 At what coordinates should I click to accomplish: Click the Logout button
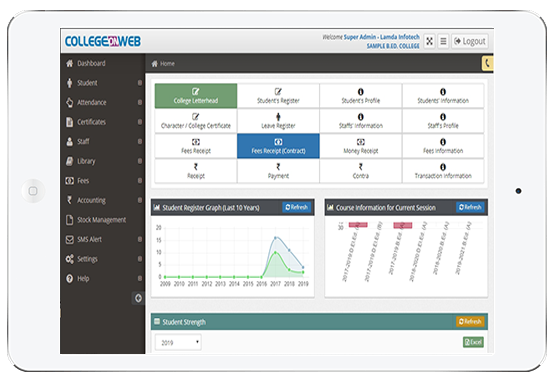click(x=470, y=41)
